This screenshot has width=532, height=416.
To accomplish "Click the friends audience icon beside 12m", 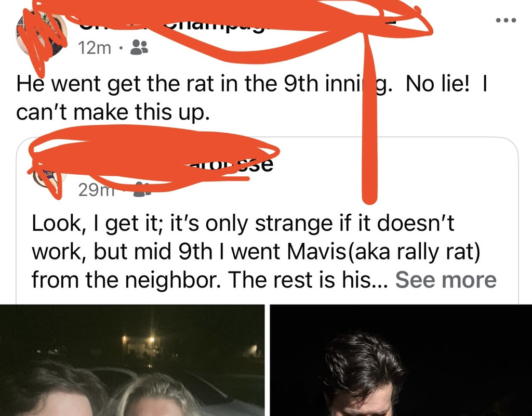I will coord(139,47).
